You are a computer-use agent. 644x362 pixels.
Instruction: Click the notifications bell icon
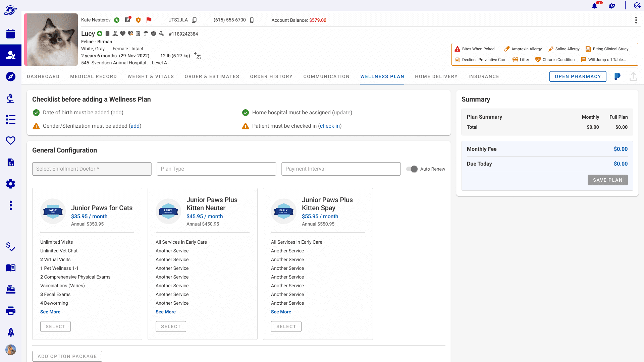click(x=594, y=6)
